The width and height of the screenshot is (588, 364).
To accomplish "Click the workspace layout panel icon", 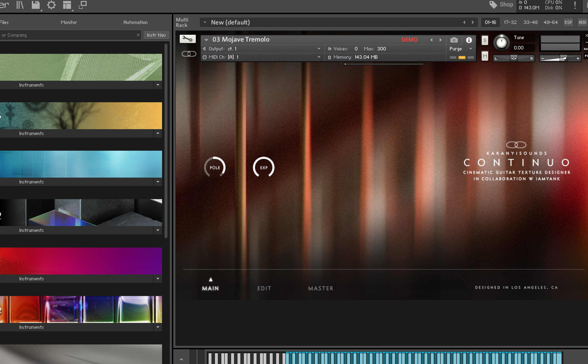I will coord(67,5).
